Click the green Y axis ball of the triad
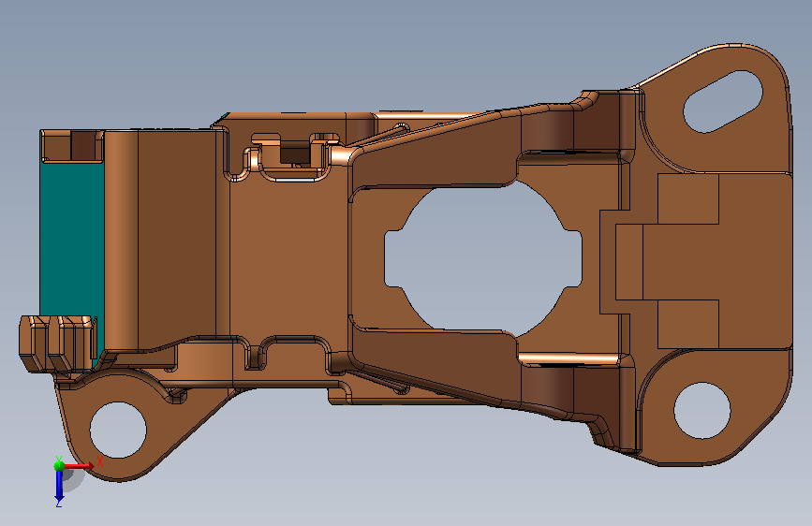 (x=60, y=466)
